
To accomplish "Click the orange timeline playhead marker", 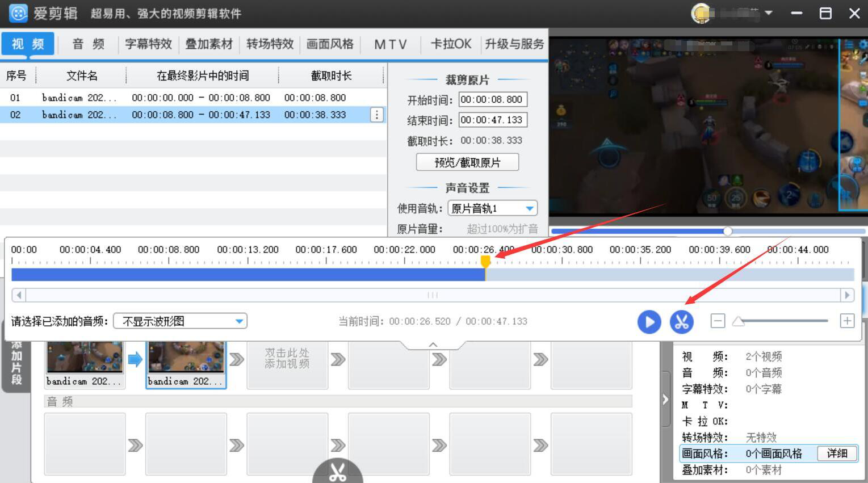I will click(x=485, y=261).
